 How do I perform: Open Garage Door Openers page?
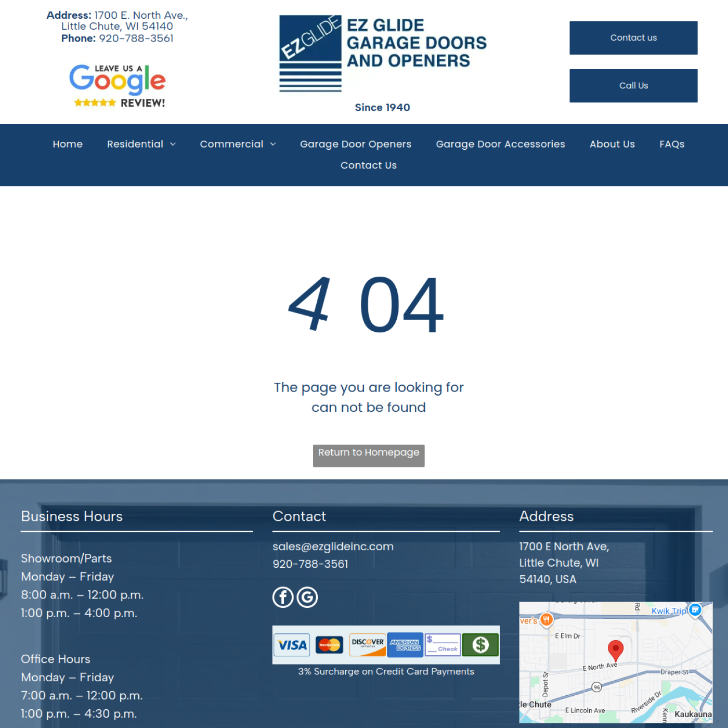click(x=356, y=144)
